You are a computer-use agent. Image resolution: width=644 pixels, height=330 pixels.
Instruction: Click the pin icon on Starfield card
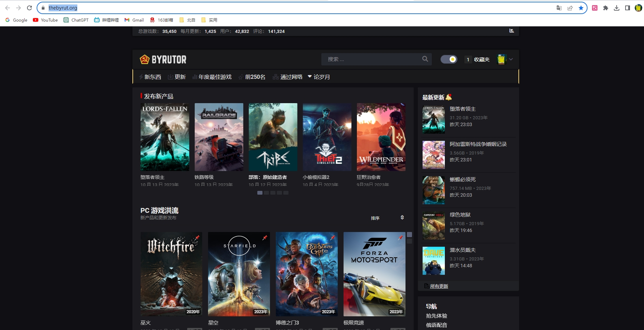(x=265, y=237)
